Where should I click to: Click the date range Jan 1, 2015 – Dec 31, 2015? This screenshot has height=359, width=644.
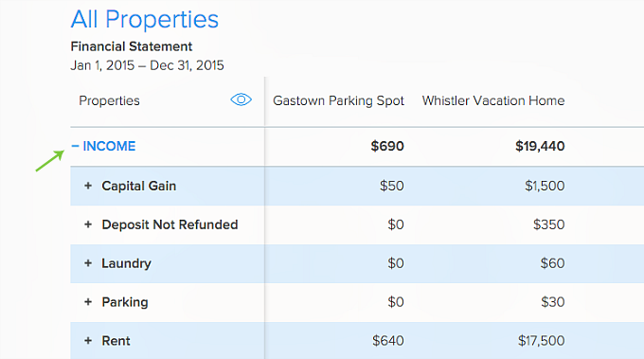[x=147, y=65]
